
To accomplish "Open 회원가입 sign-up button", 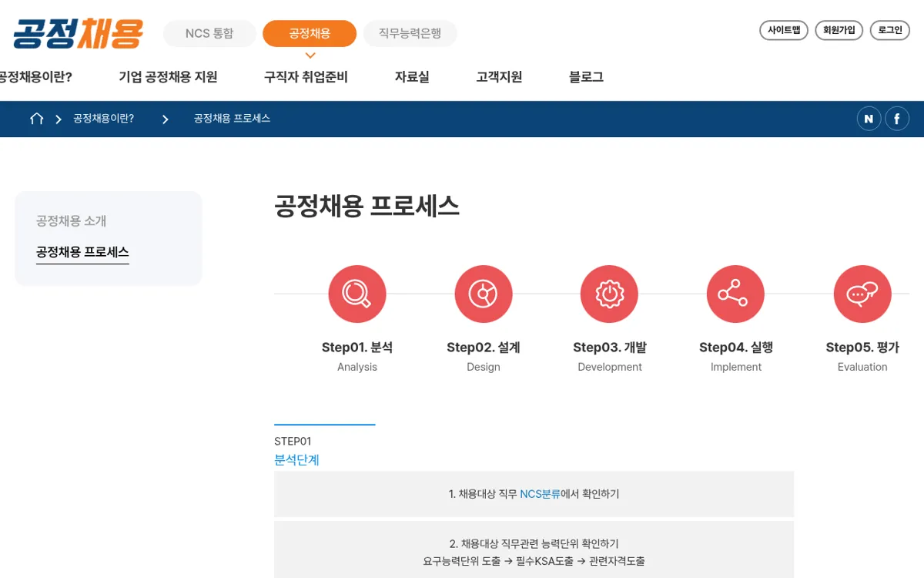I will click(x=839, y=30).
